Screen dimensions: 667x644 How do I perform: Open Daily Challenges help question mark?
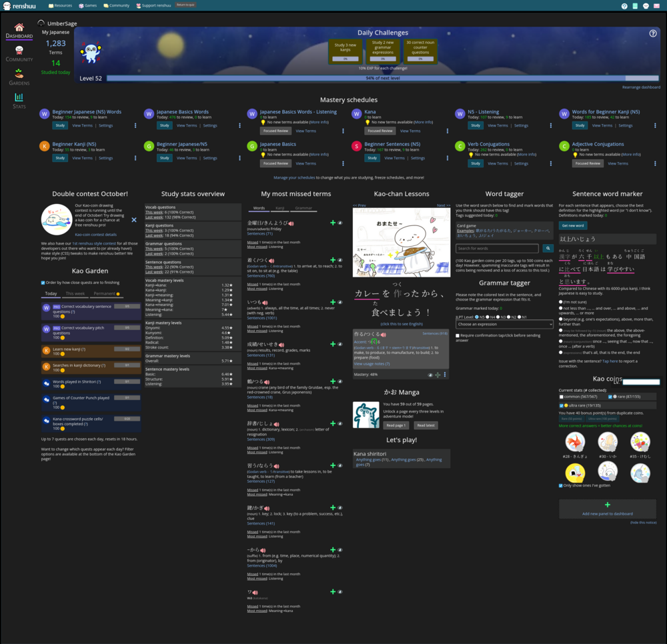pyautogui.click(x=653, y=33)
